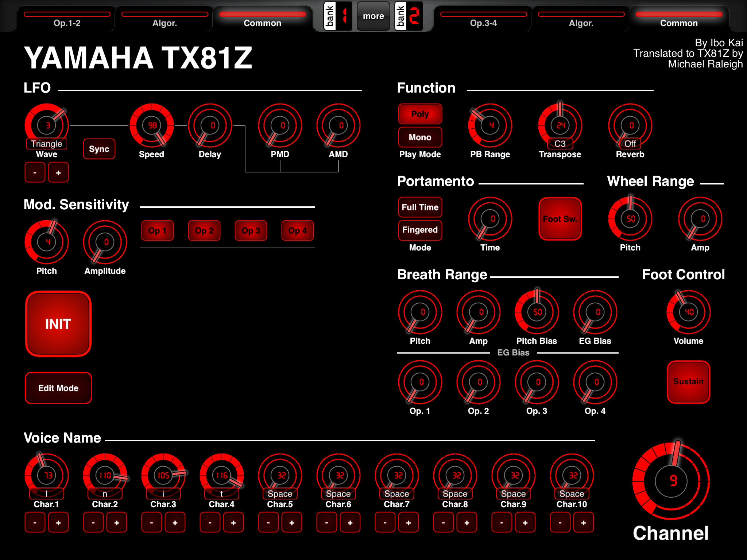747x560 pixels.
Task: Click the Breath Range Pitch Bias knob
Action: tap(537, 312)
